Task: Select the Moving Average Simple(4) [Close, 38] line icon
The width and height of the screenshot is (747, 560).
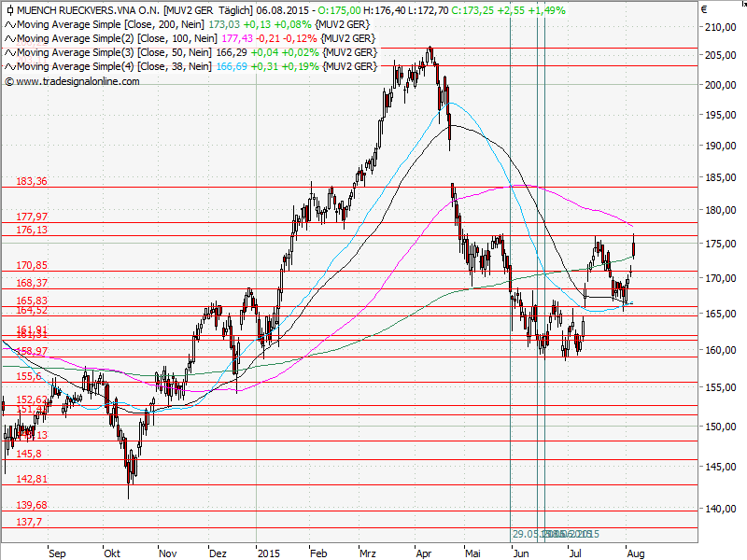Action: 8,66
